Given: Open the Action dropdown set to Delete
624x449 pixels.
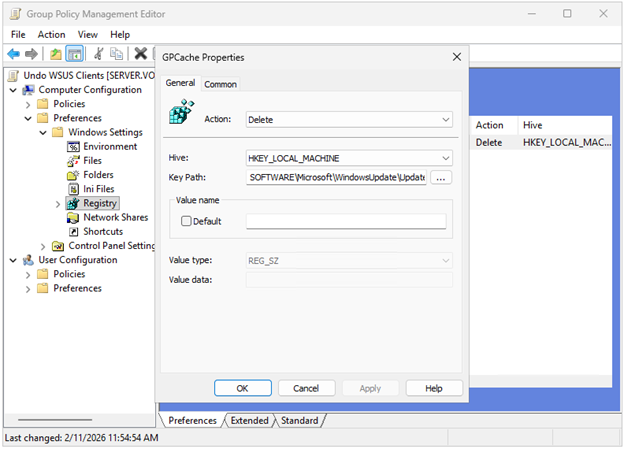Looking at the screenshot, I should [x=349, y=119].
